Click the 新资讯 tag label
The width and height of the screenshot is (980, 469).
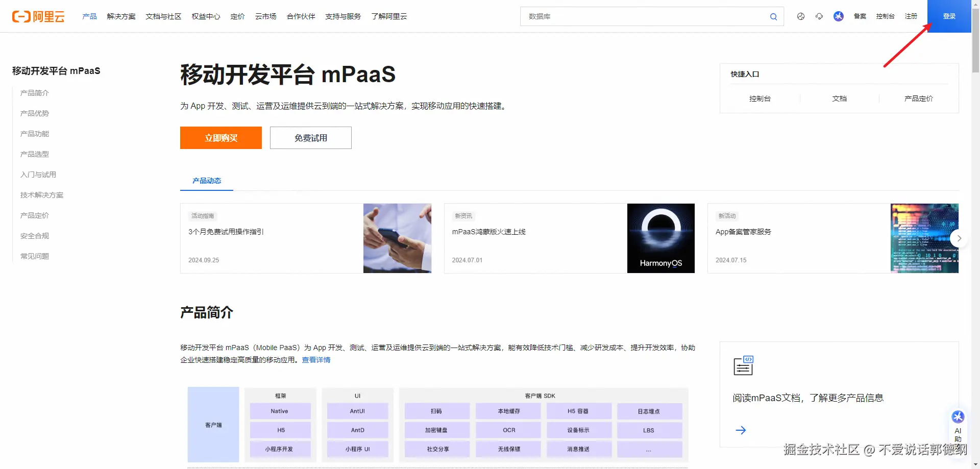click(x=463, y=216)
